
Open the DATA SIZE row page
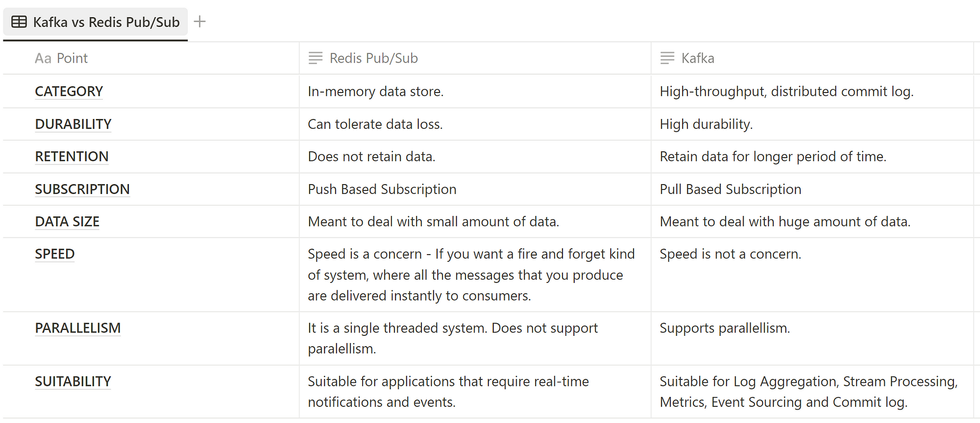(x=67, y=222)
